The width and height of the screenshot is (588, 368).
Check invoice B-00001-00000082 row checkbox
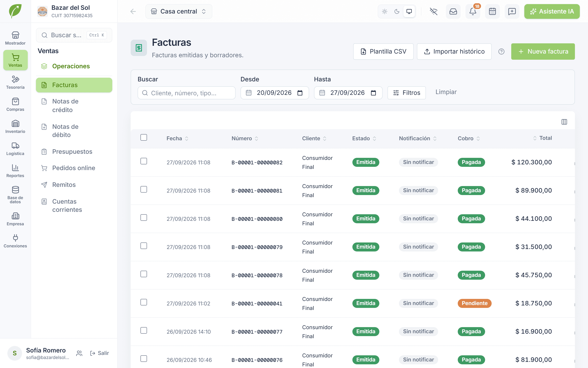tap(144, 161)
